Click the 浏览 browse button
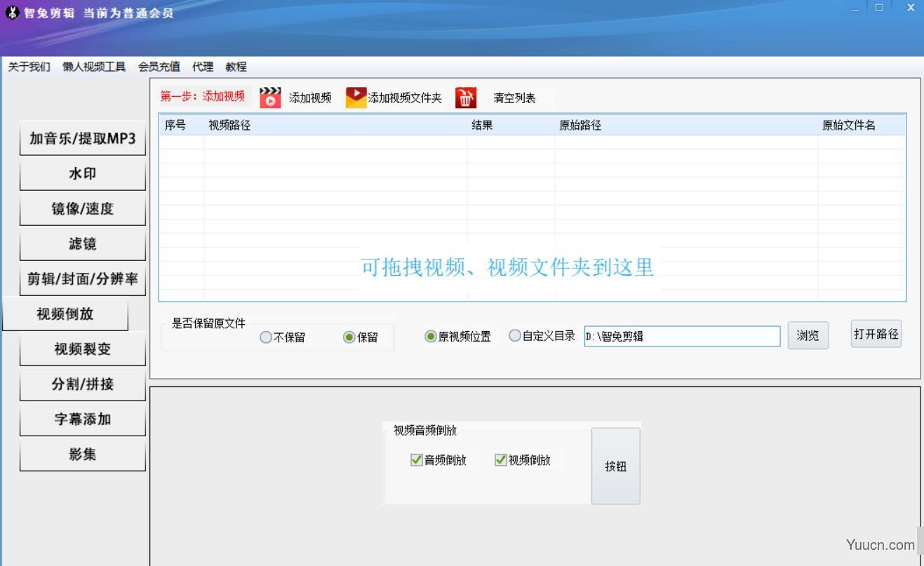Screen dimensions: 924x566 coord(808,335)
